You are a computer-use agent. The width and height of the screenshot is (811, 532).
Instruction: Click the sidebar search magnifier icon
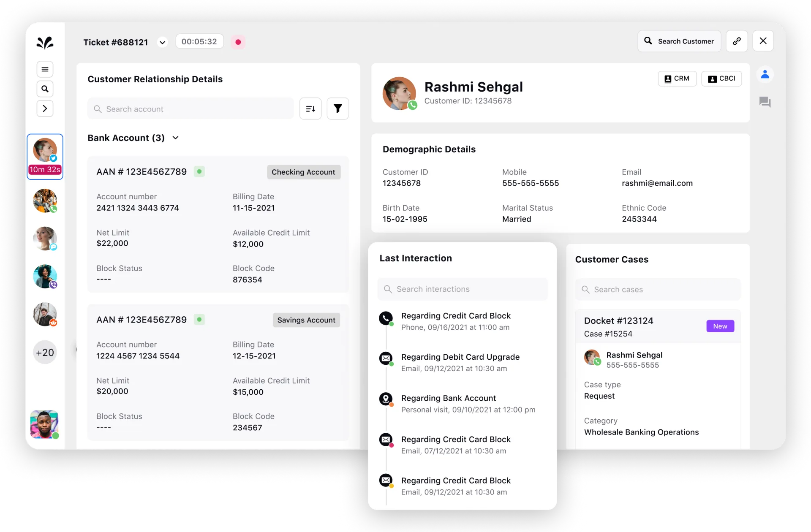[45, 89]
